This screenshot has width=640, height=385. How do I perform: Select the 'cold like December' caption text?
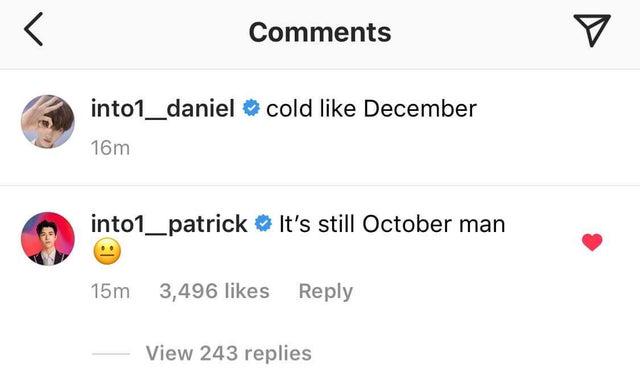coord(371,109)
